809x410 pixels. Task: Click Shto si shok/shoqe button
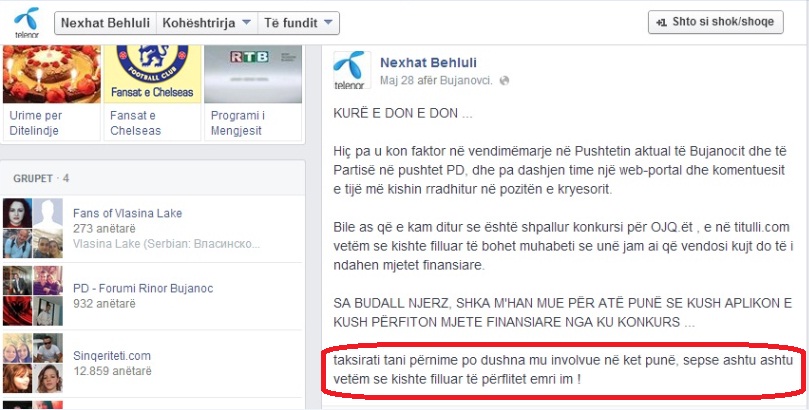coord(716,22)
